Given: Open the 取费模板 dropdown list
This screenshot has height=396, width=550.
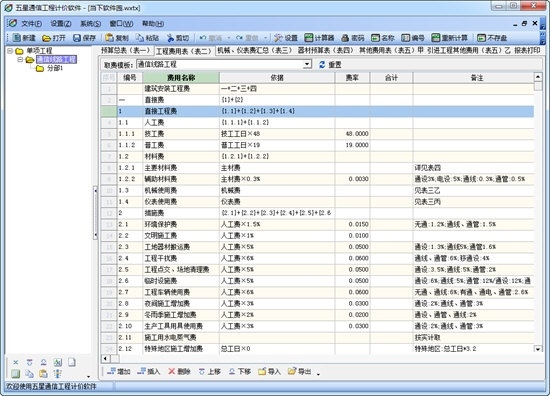Looking at the screenshot, I should tap(307, 64).
